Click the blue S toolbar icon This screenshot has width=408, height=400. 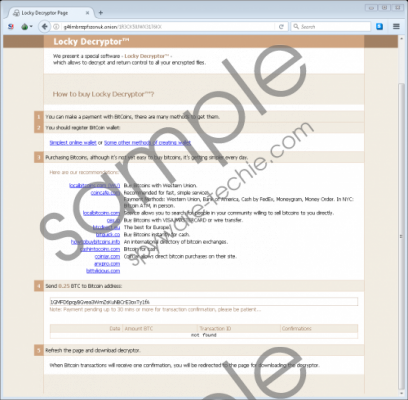(379, 26)
